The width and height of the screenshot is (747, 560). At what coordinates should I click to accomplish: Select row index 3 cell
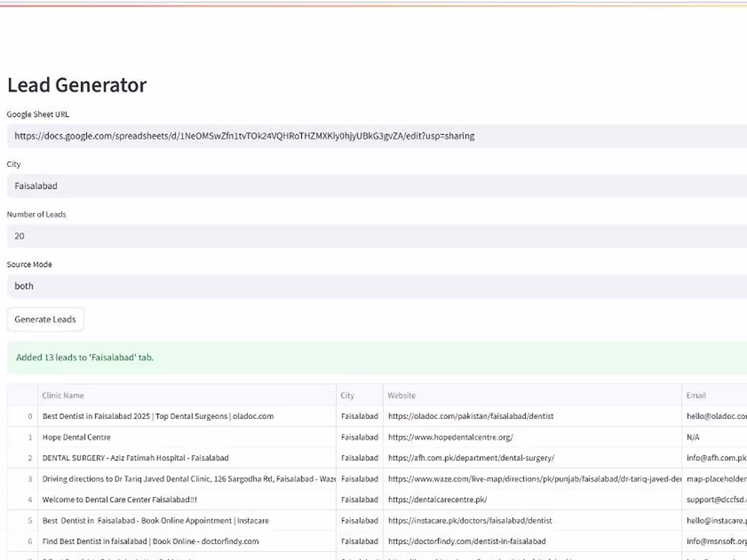22,479
